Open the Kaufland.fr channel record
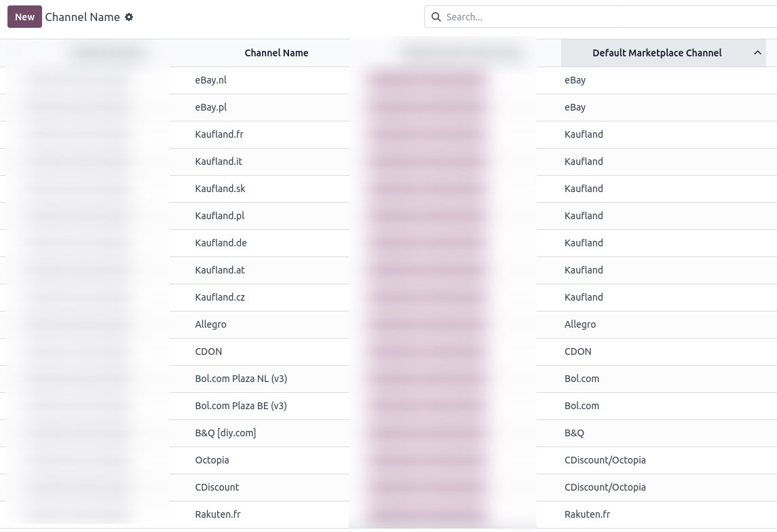Viewport: 777px width, 532px height. [x=219, y=134]
